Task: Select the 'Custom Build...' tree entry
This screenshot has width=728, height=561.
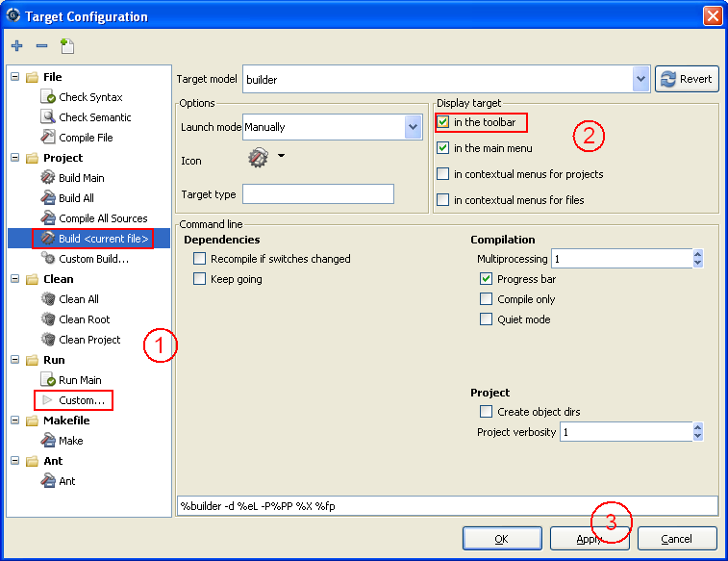Action: click(x=93, y=259)
